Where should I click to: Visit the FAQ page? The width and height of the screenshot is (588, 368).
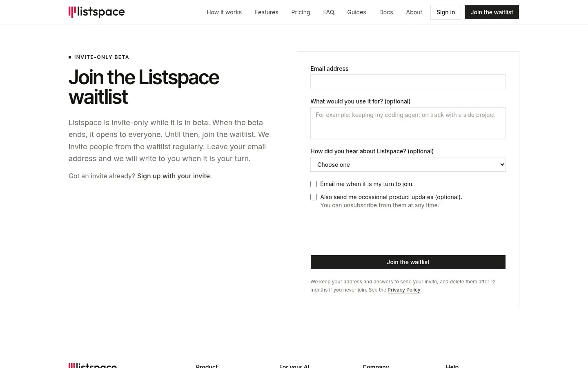coord(329,12)
